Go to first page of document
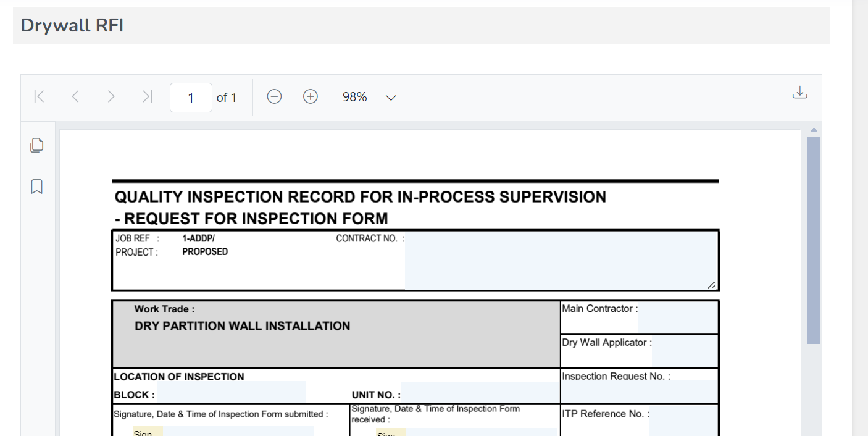868x436 pixels. [40, 97]
